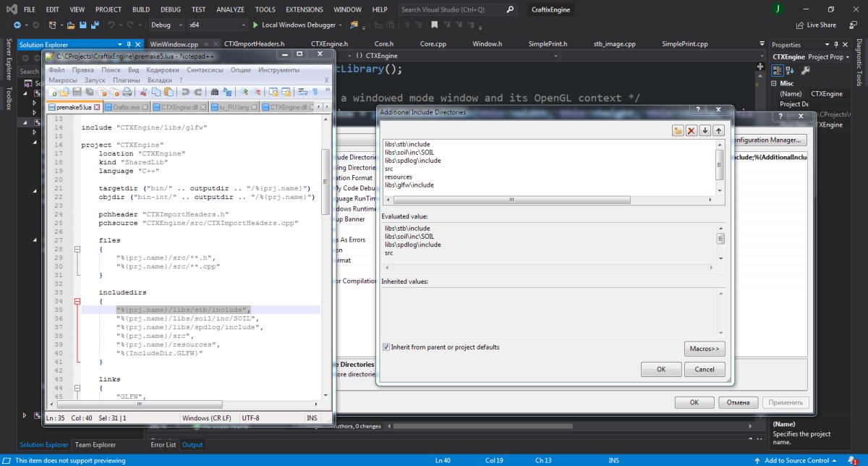Screen dimensions: 868x466
Task: Click OK button in property pages dialog
Action: 694,402
